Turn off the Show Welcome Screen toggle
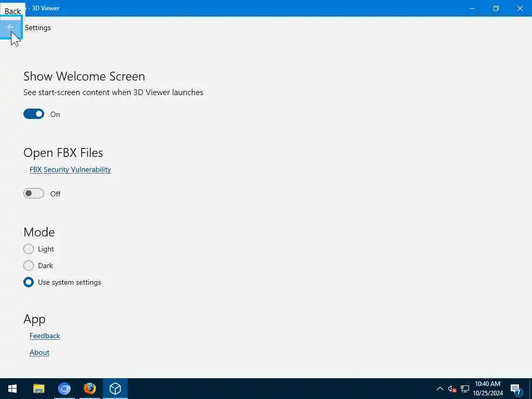The height and width of the screenshot is (399, 532). click(34, 114)
